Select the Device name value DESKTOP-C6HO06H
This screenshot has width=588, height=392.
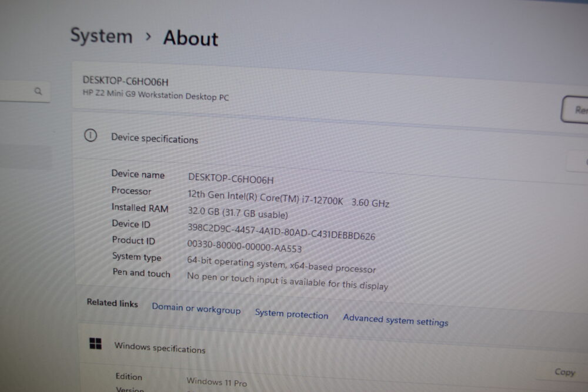pos(231,179)
